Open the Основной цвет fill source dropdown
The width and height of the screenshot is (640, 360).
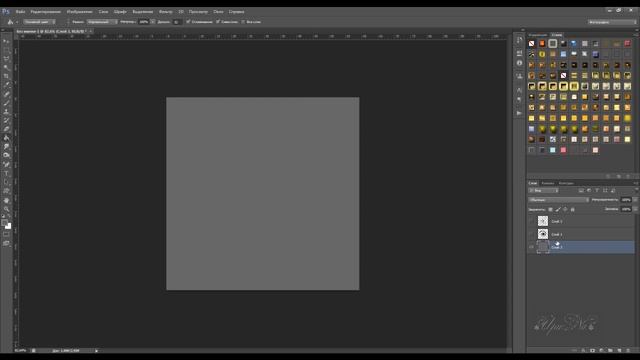click(x=39, y=22)
